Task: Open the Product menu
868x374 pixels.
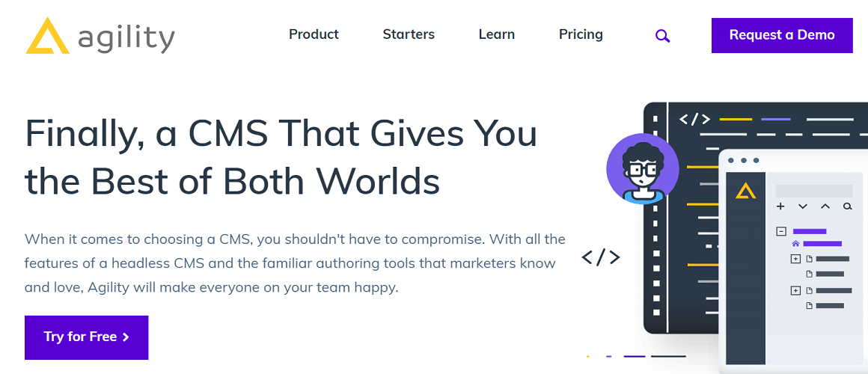Action: [314, 34]
